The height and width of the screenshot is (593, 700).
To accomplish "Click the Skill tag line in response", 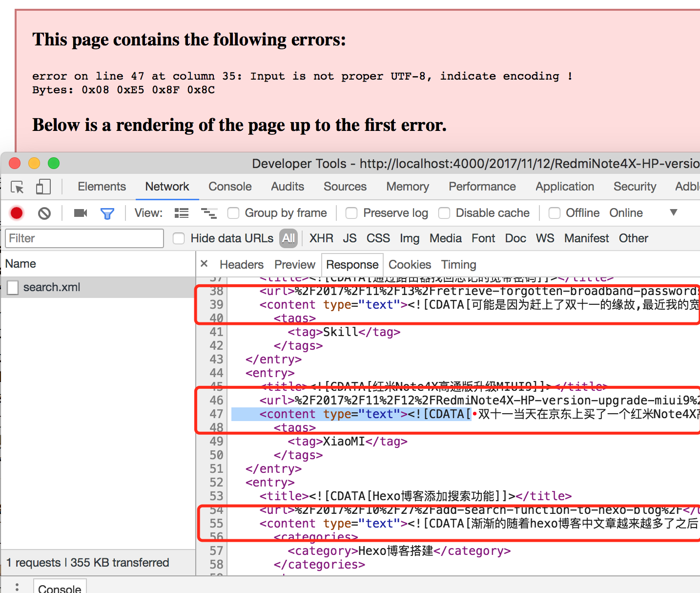I will tap(344, 332).
